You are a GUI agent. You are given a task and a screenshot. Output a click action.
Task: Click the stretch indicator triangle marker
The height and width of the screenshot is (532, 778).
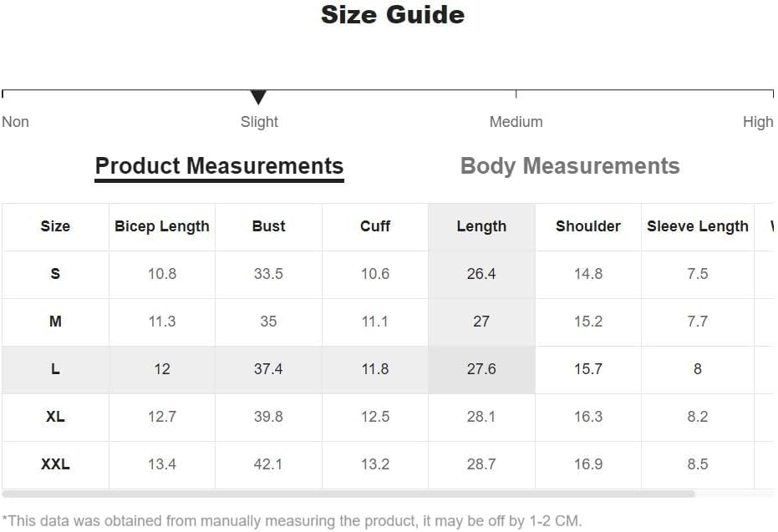click(258, 97)
